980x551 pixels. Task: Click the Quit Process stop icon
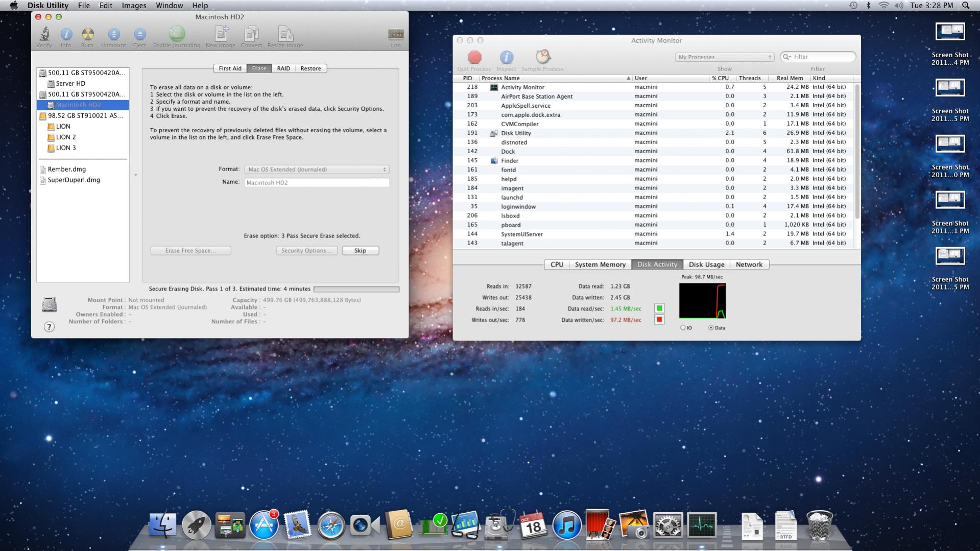pos(474,57)
